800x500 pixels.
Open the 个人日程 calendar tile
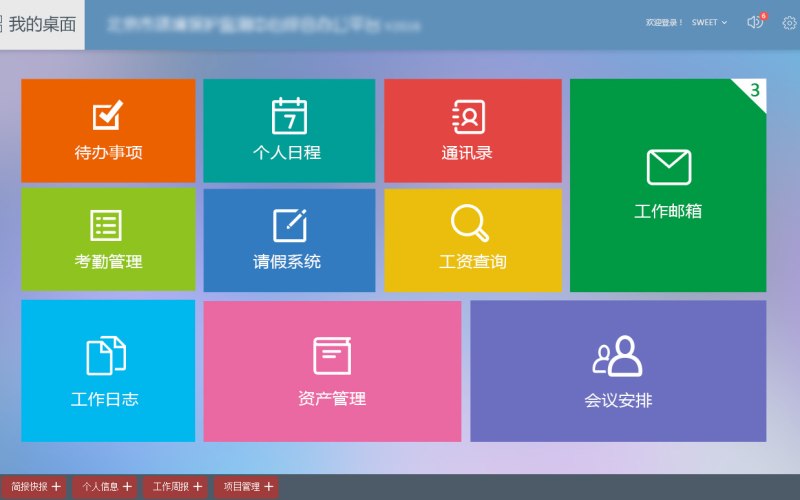[289, 131]
